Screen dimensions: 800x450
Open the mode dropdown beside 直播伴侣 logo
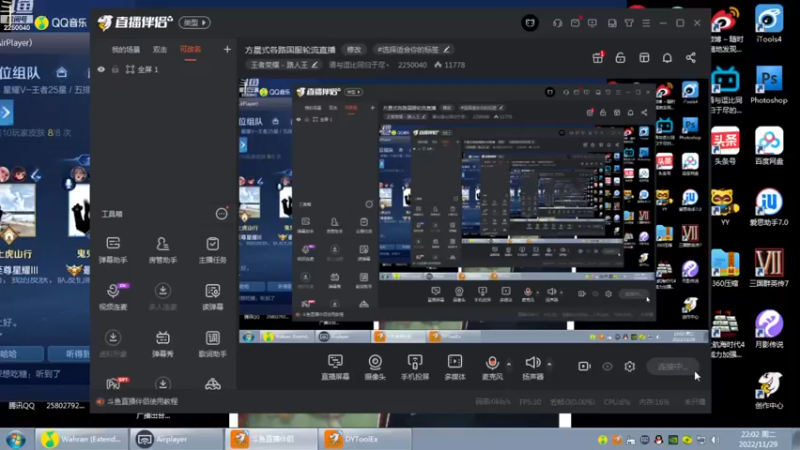click(194, 22)
